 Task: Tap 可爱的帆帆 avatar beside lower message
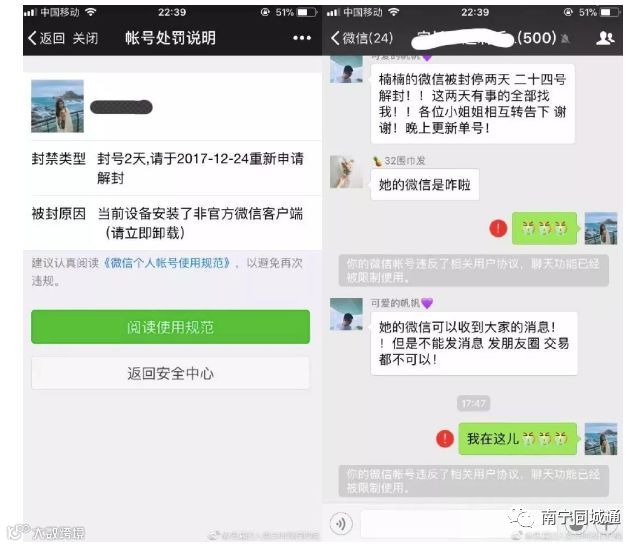point(346,314)
